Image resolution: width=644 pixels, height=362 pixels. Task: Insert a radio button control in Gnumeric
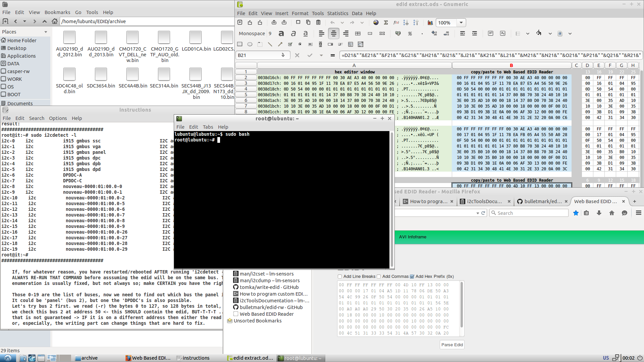[300, 44]
